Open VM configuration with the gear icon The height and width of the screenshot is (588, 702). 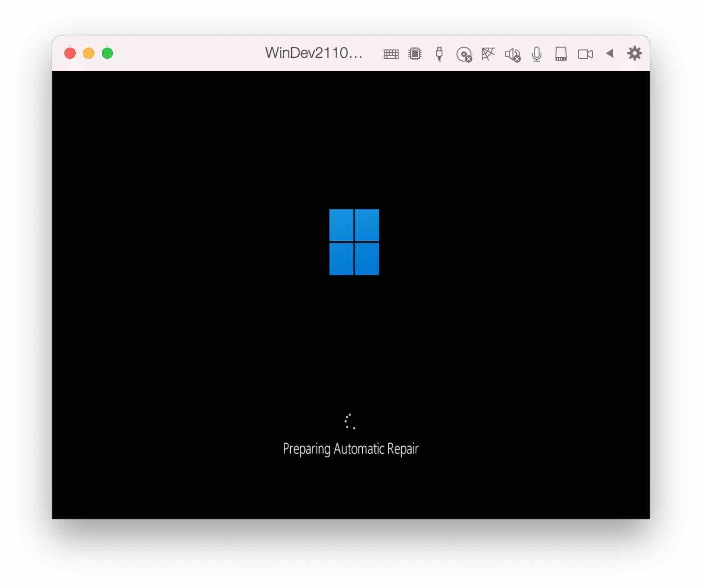pos(635,53)
